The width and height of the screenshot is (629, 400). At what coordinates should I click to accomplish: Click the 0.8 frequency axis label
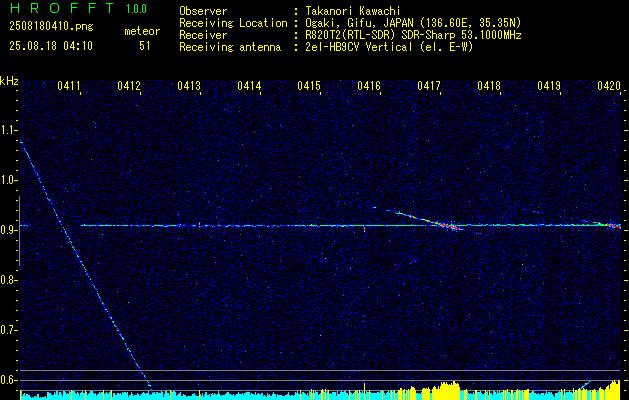coord(8,280)
